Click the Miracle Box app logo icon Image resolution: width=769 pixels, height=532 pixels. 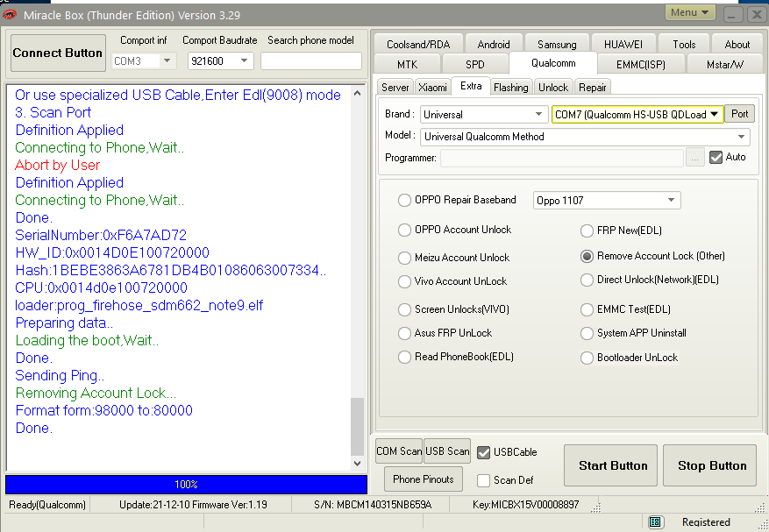pyautogui.click(x=10, y=15)
